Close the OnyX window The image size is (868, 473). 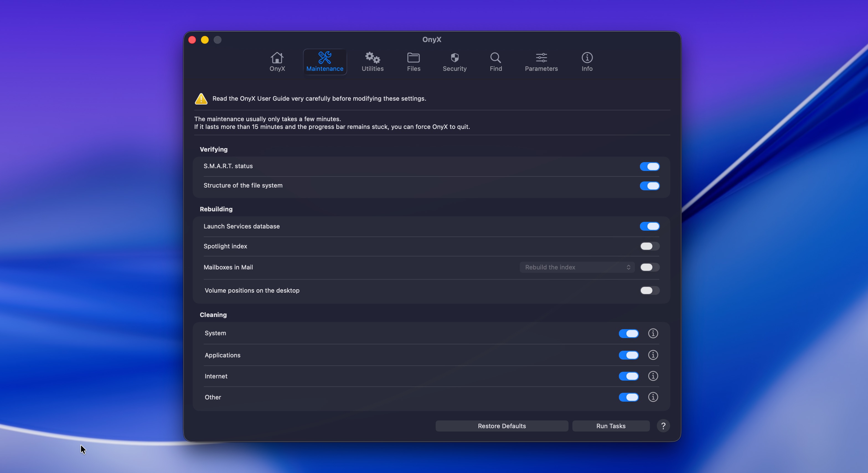click(x=192, y=40)
